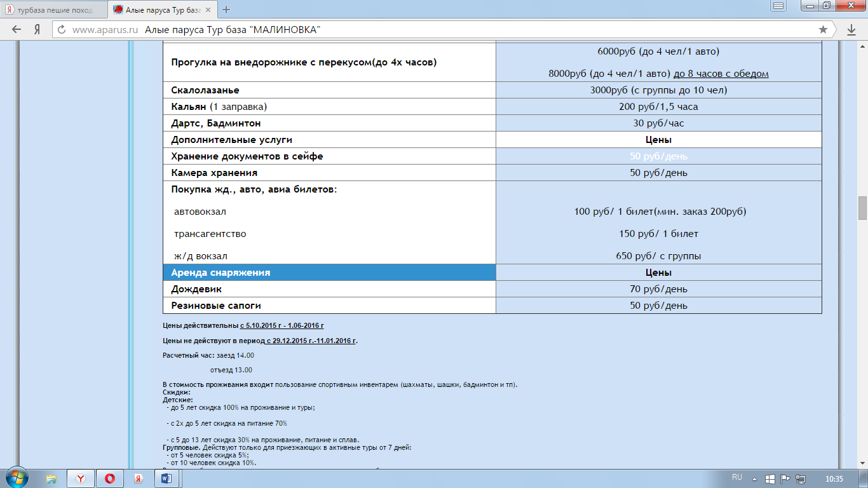Click the page vertical scrollbar thumb

click(862, 208)
